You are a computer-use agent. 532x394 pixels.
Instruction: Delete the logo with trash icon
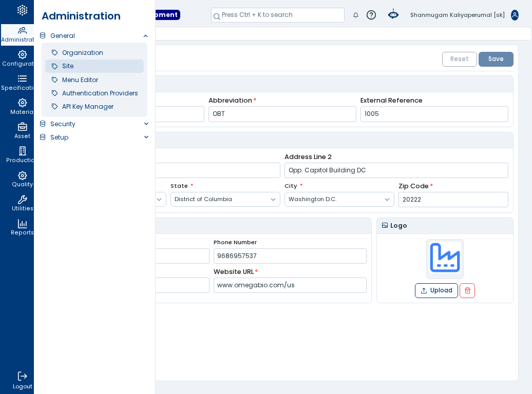point(467,290)
